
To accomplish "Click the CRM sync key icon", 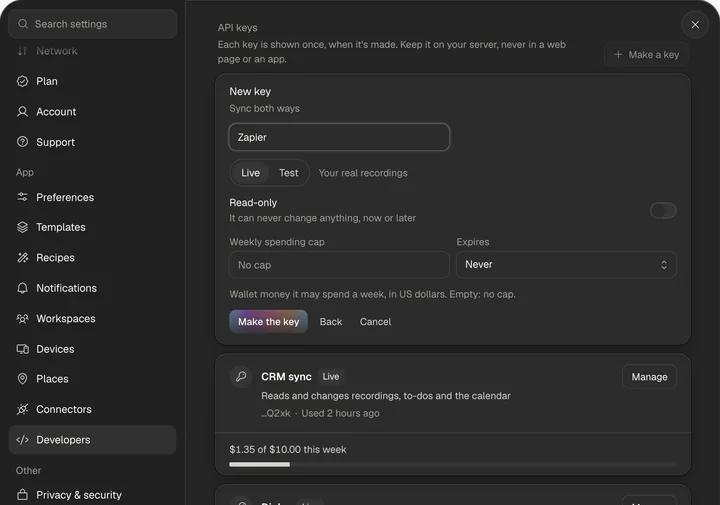I will click(x=241, y=377).
